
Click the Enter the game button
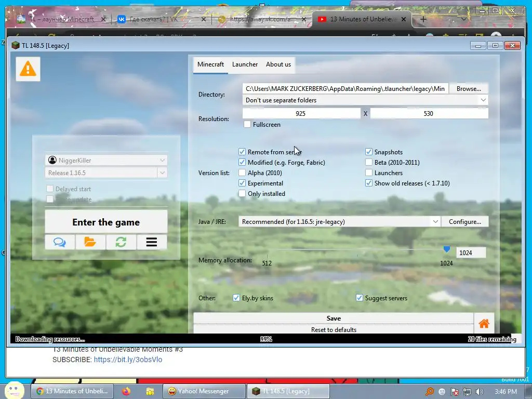point(106,222)
